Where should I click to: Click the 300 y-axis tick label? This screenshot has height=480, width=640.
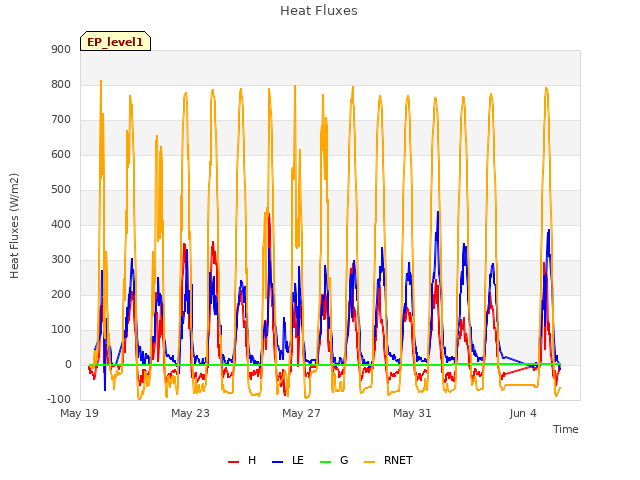click(61, 260)
